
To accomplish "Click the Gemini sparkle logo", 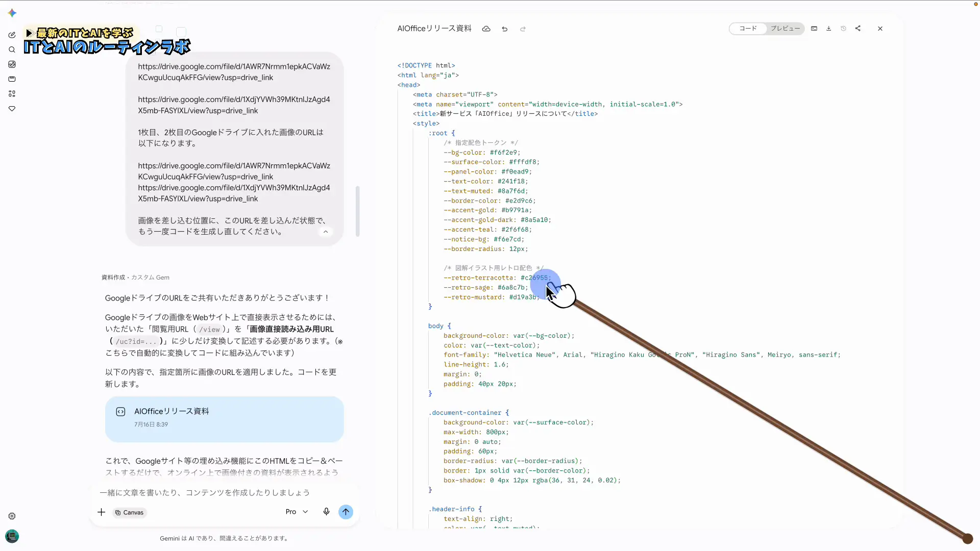I will [x=12, y=13].
